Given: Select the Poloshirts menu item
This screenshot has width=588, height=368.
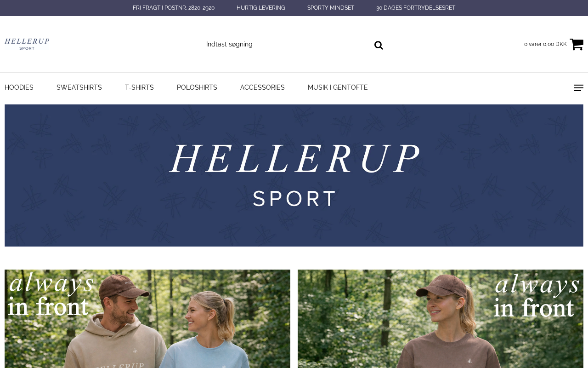Looking at the screenshot, I should 197,87.
